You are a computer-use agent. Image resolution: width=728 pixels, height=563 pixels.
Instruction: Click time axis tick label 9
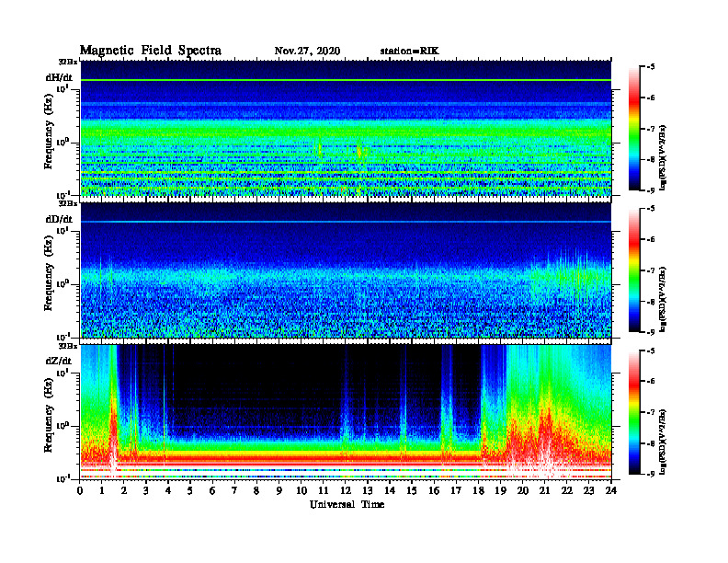click(x=279, y=491)
